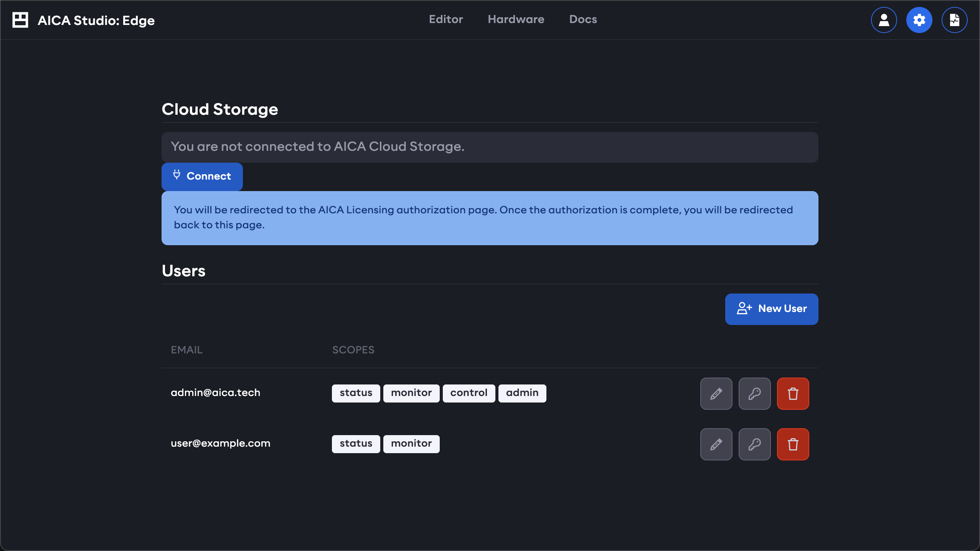This screenshot has width=980, height=551.
Task: Edit admin@aica.tech user with pencil icon
Action: click(x=716, y=394)
